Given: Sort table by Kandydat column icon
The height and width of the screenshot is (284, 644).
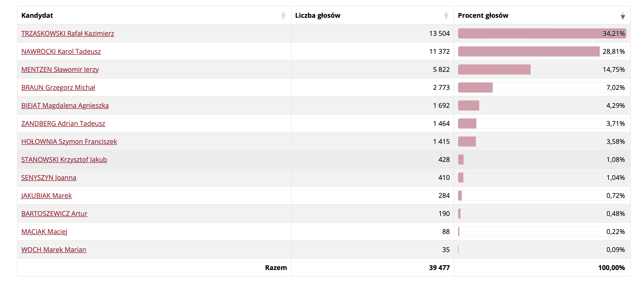Looking at the screenshot, I should (x=283, y=15).
